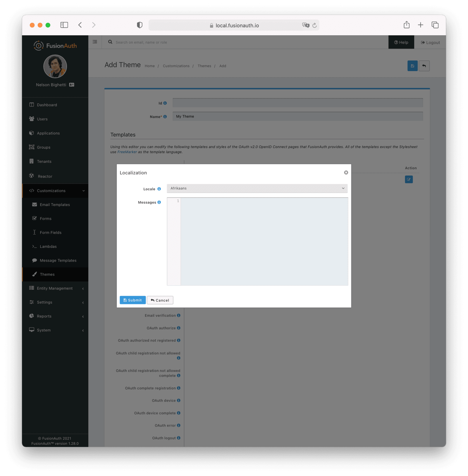This screenshot has width=468, height=476.
Task: Select Themes submenu item
Action: click(x=55, y=274)
